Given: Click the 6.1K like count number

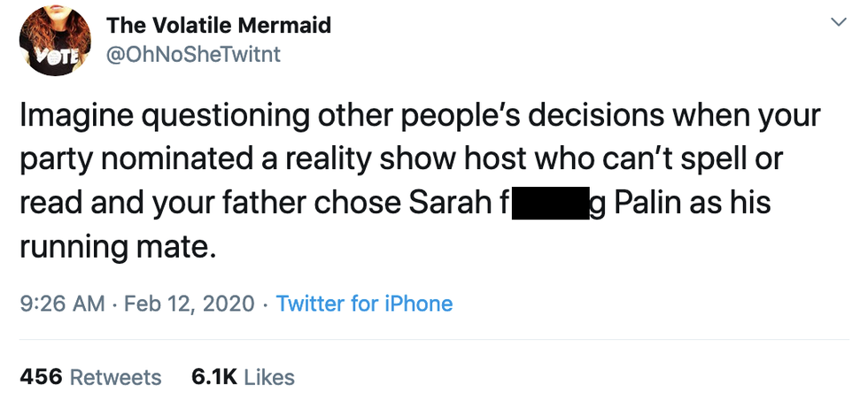Looking at the screenshot, I should 213,377.
